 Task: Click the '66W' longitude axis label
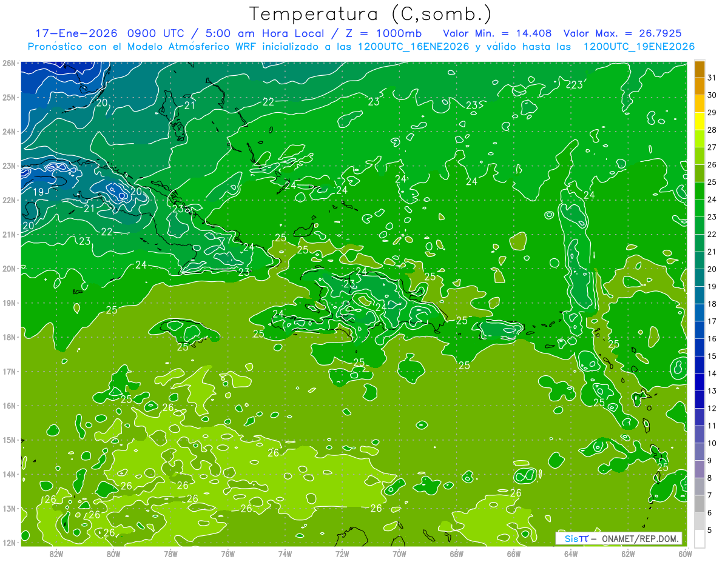(514, 554)
